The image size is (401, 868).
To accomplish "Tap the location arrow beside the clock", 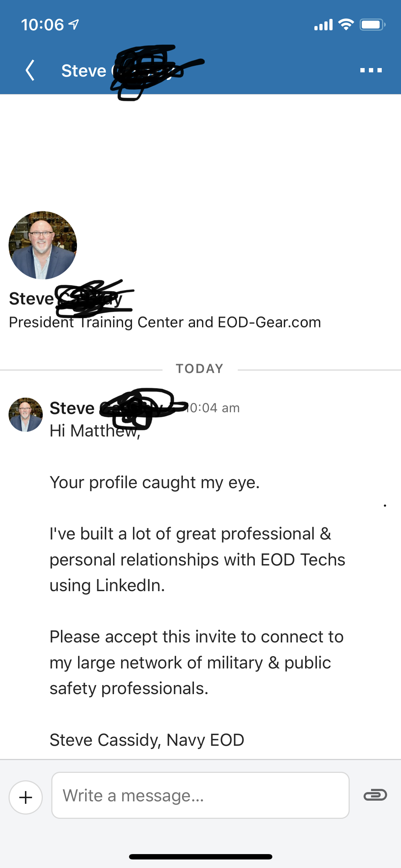I will (74, 25).
